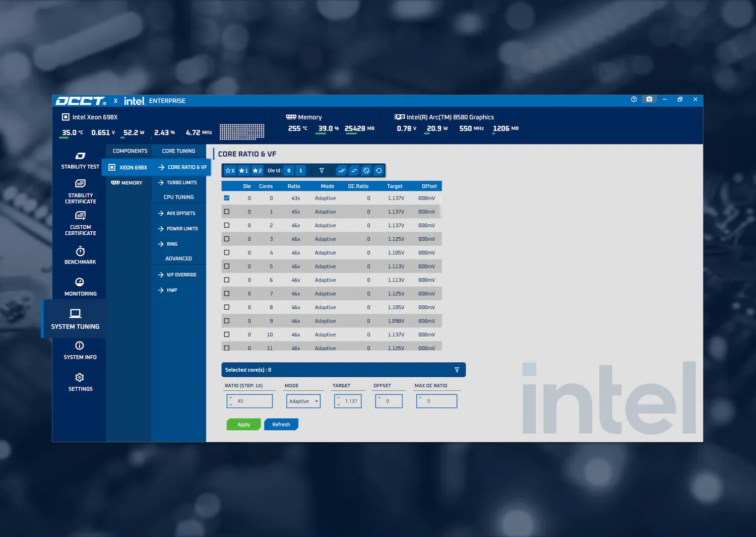Select the core 6 row checkbox
The image size is (756, 537).
[227, 280]
